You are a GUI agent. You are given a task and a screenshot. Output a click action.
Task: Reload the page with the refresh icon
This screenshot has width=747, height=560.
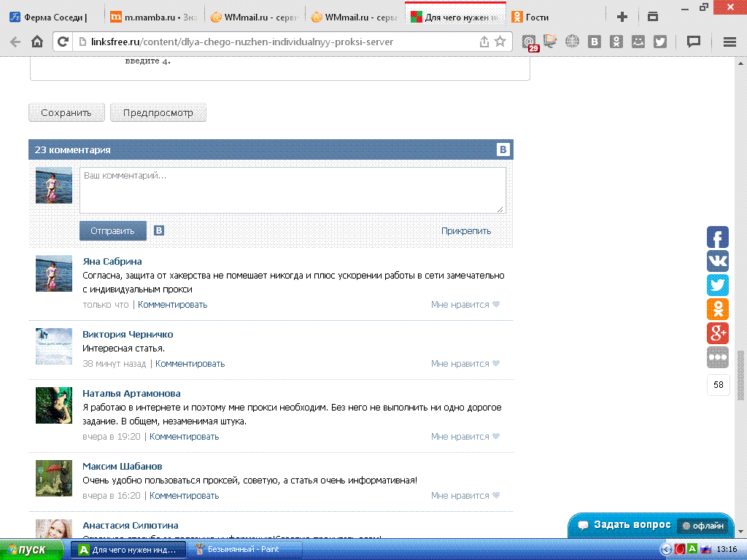point(63,42)
